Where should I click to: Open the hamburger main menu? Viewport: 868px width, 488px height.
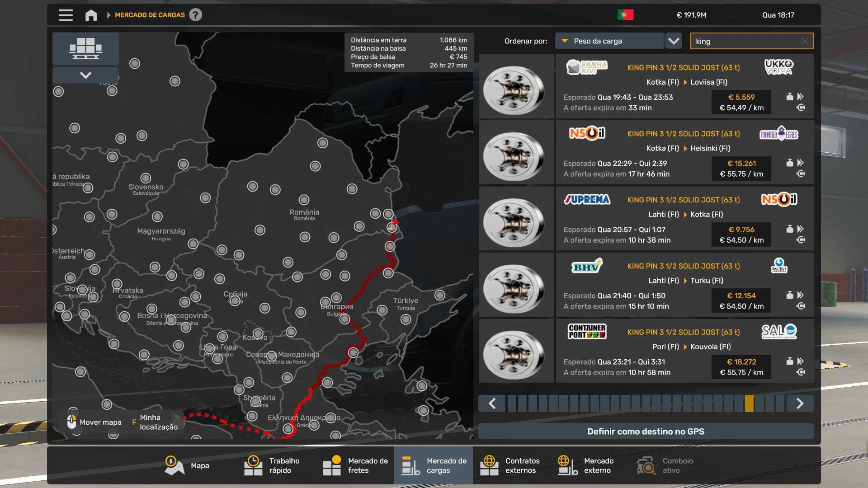coord(66,15)
